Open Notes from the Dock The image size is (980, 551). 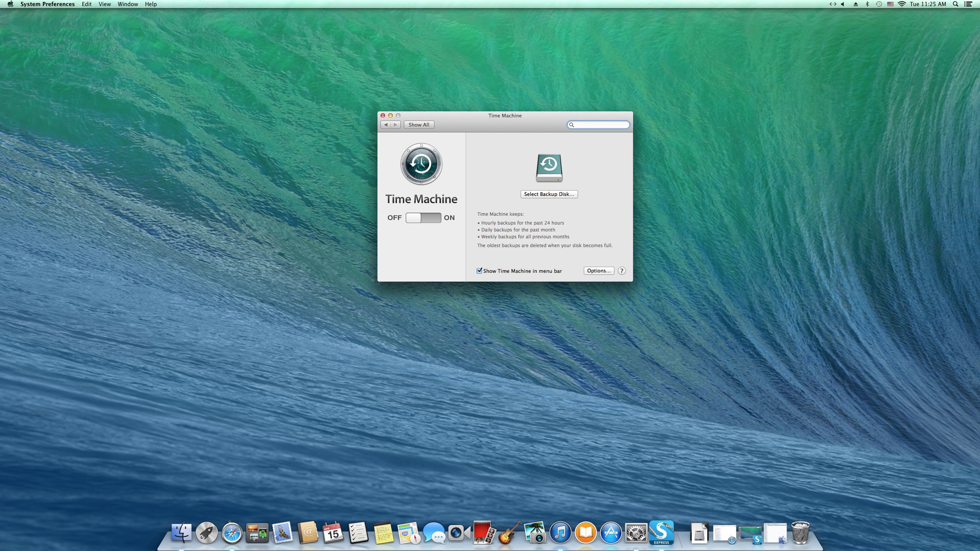(x=384, y=533)
